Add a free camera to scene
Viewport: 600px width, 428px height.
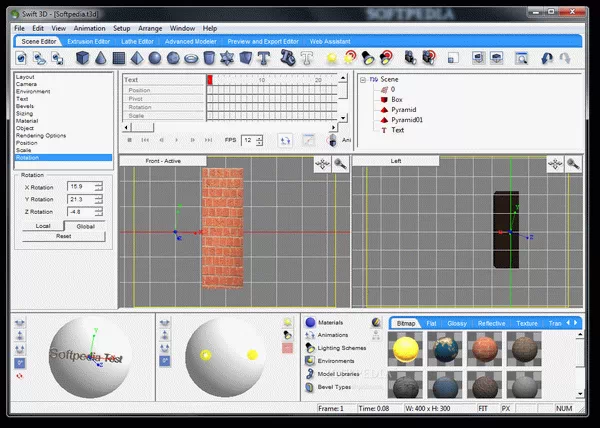pos(410,58)
